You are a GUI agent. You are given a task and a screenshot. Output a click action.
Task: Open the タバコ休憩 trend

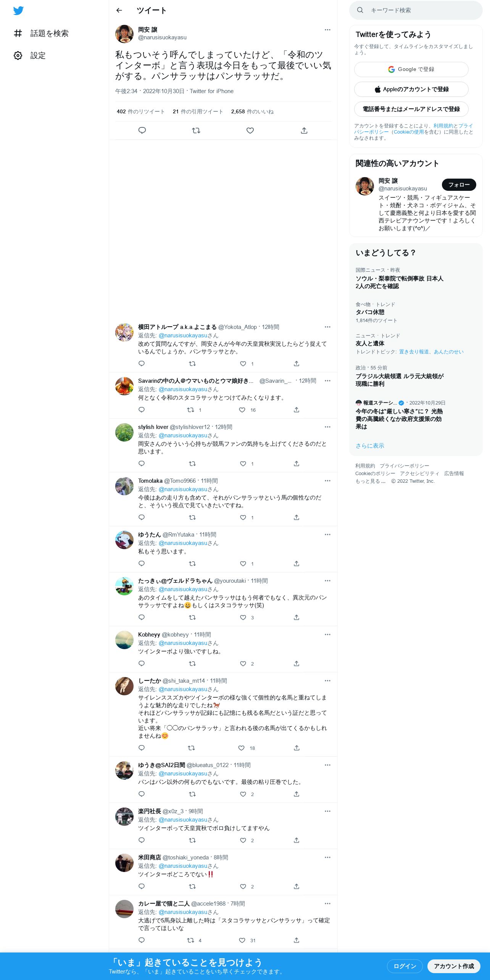coord(370,312)
